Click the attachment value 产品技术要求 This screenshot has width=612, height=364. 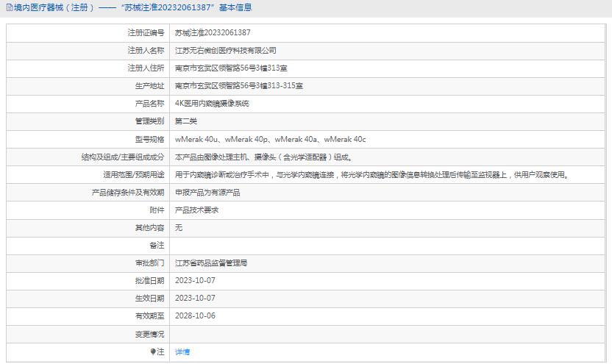point(196,210)
